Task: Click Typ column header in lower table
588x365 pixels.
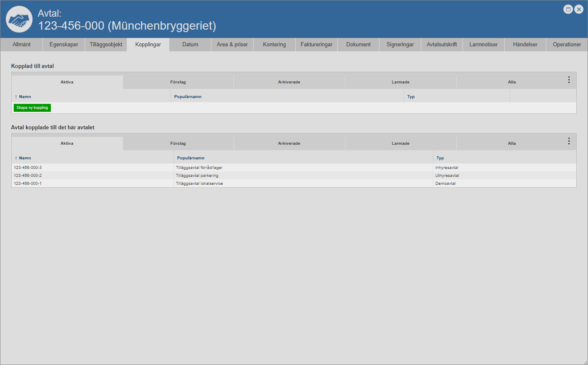Action: (x=440, y=158)
